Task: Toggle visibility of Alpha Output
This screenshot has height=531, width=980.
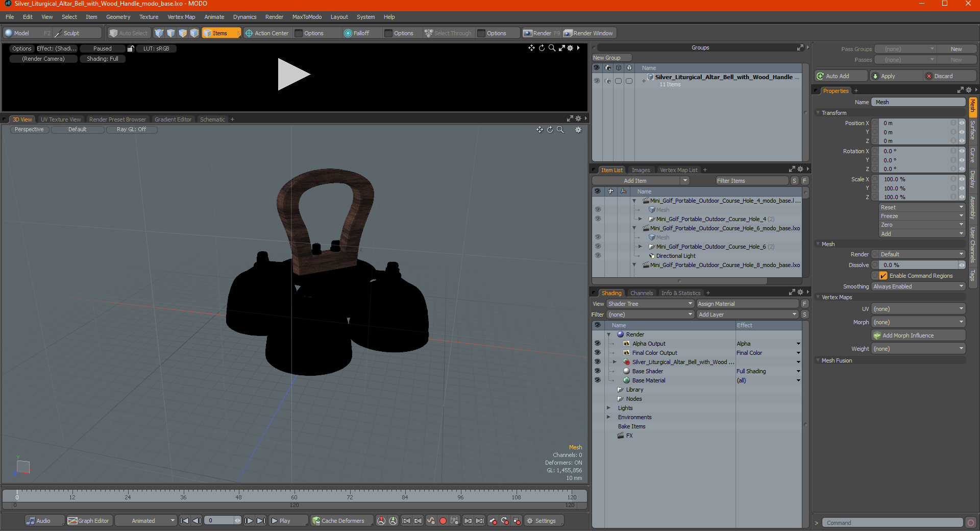Action: [x=598, y=344]
